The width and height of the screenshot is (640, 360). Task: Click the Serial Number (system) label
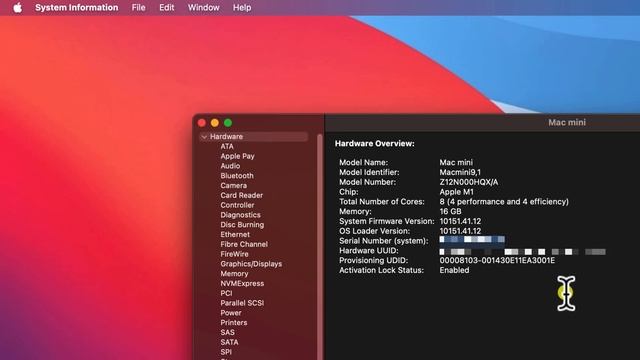click(x=384, y=241)
